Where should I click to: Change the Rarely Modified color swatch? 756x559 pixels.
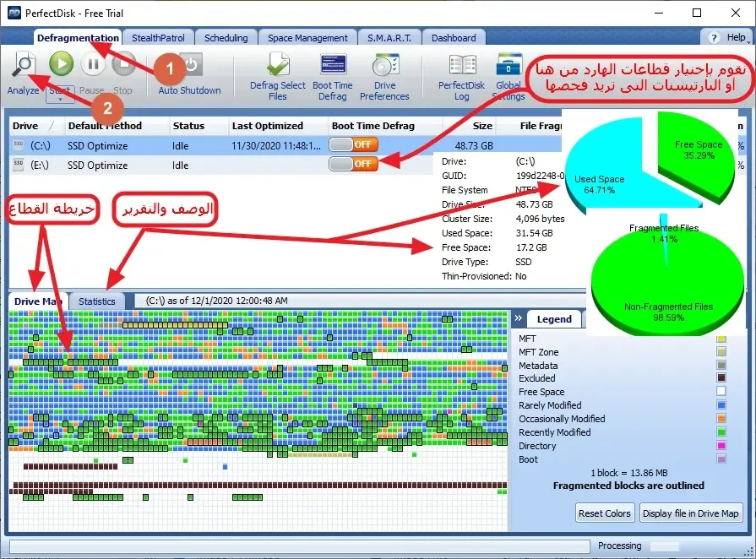[721, 404]
